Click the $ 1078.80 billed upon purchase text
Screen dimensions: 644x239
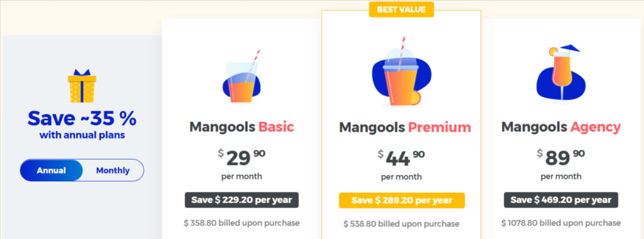[x=561, y=223]
